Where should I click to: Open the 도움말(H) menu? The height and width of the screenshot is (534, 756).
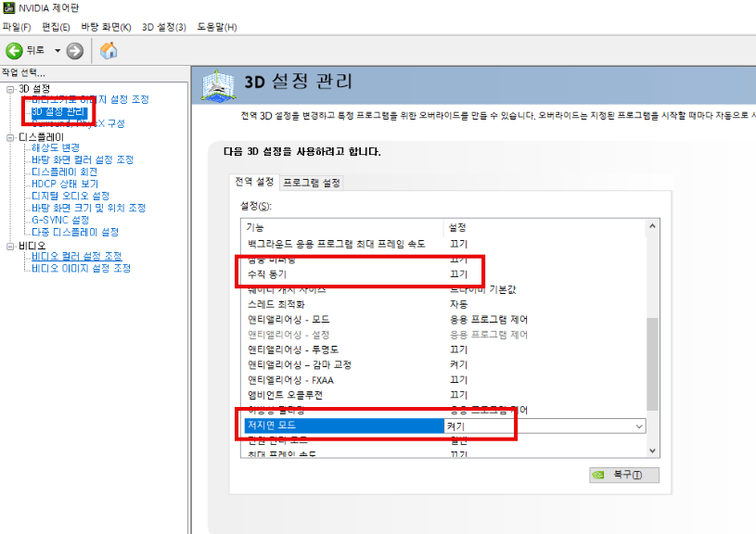(217, 28)
